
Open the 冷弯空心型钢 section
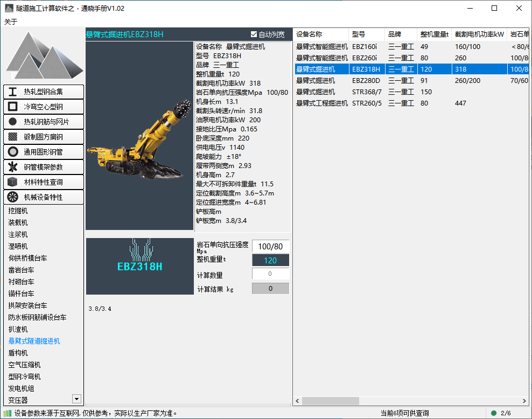pyautogui.click(x=44, y=107)
